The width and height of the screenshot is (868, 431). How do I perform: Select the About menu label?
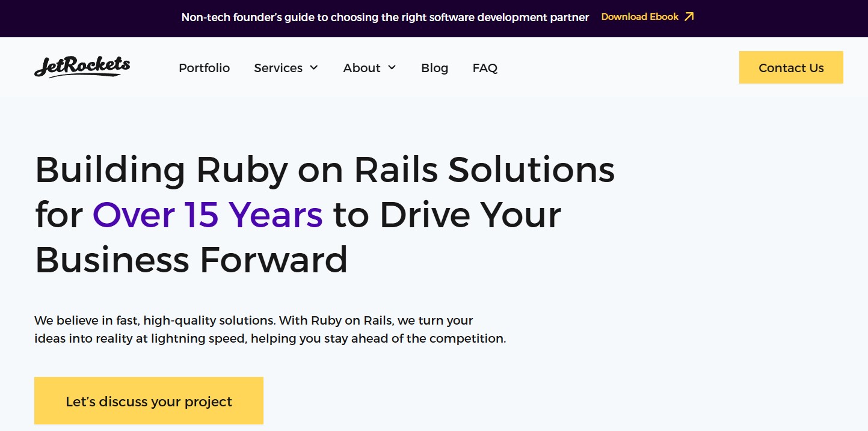point(362,68)
